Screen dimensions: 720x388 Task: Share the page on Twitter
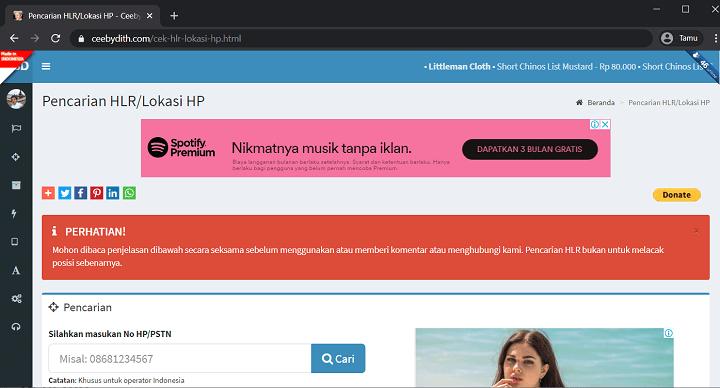[65, 193]
